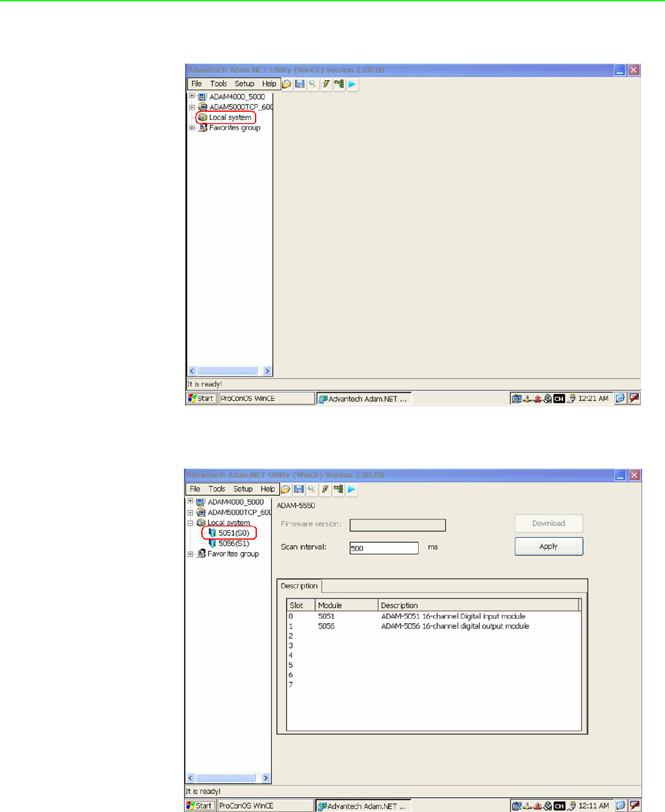Click red pen tray icon beside 12:21 AM clock
Viewport: 665px width, 812px height.
[634, 398]
